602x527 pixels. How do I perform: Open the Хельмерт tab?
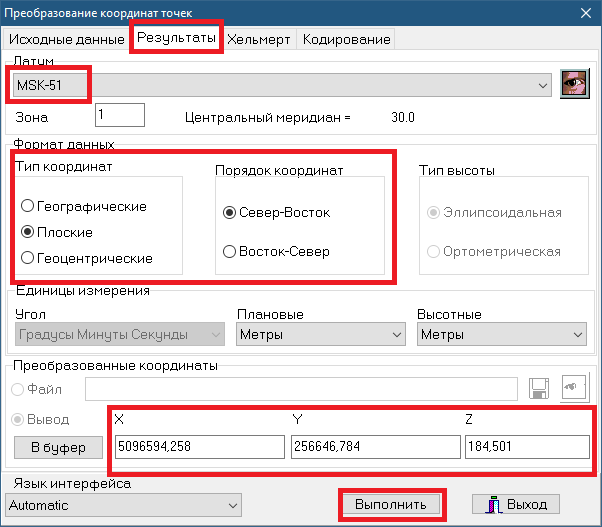[259, 38]
